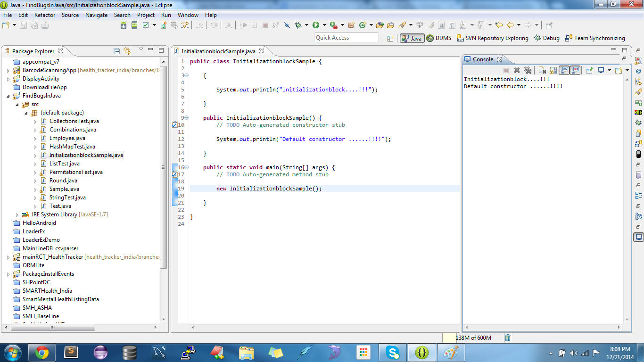Click the New Java Package icon

click(351, 25)
